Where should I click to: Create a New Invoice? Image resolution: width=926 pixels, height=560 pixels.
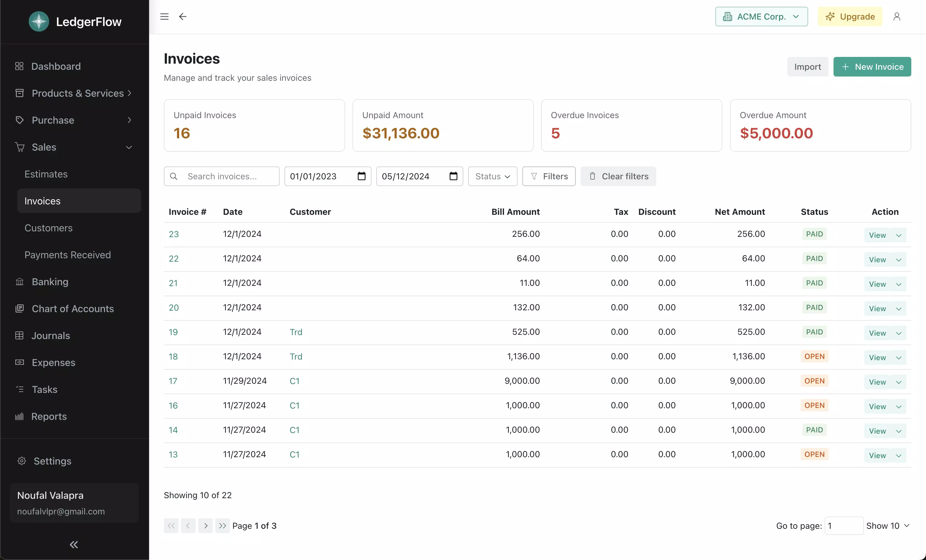point(872,67)
